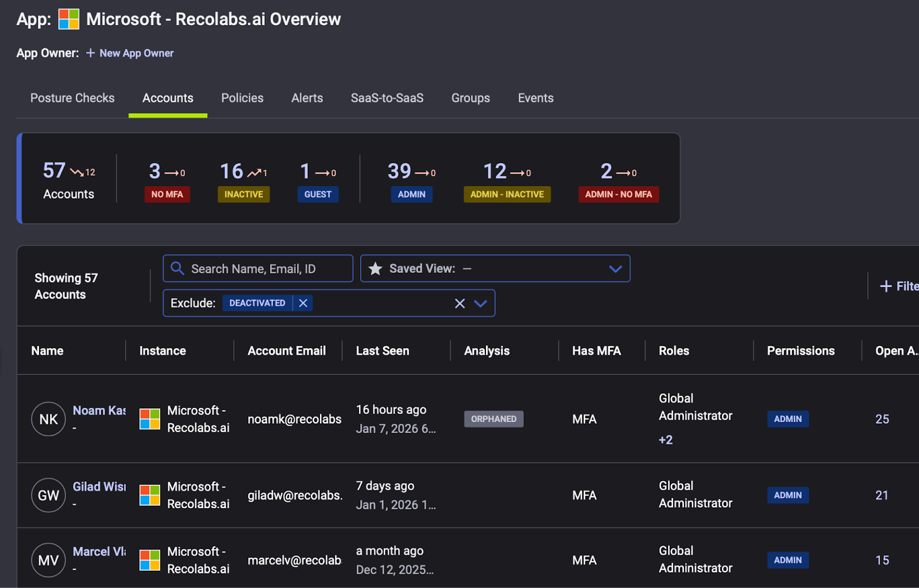Screen dimensions: 919x588
Task: Click the plus icon of the Filter button
Action: pyautogui.click(x=886, y=286)
